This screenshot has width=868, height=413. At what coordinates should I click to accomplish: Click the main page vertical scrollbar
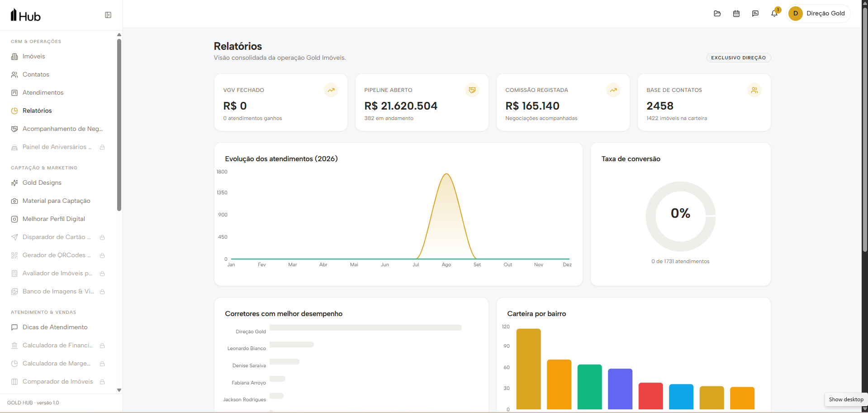(865, 130)
